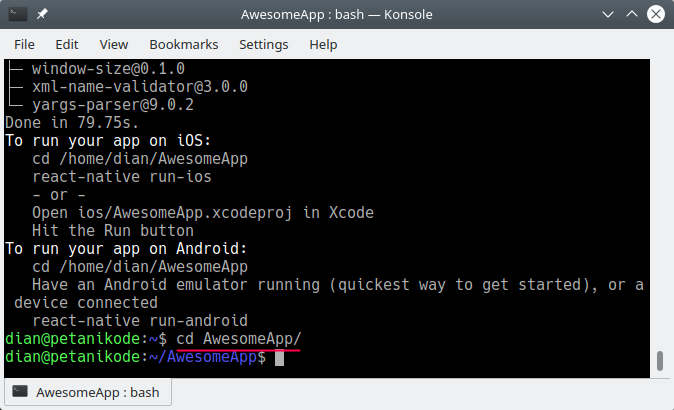Click the underlined cd AwesomeApp/ command

(238, 339)
